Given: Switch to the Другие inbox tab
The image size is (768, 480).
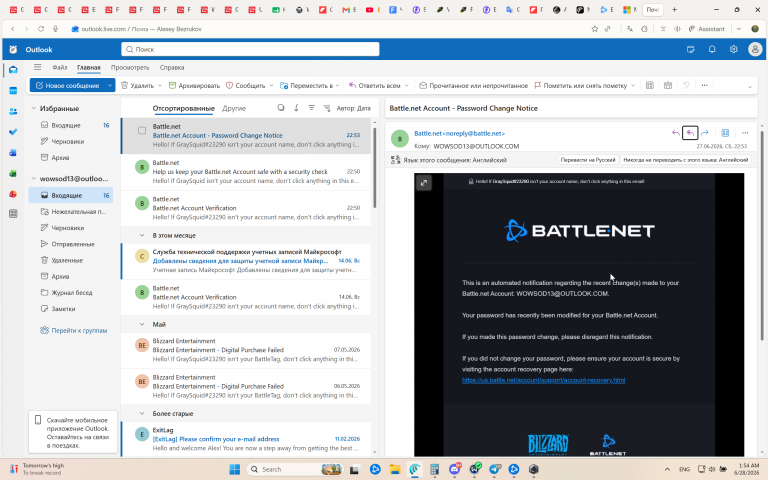Looking at the screenshot, I should point(234,108).
